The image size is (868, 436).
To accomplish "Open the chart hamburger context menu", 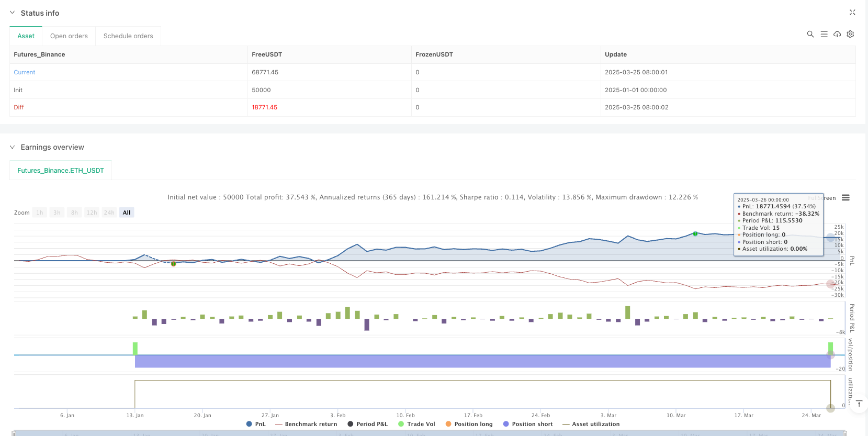I will point(846,198).
